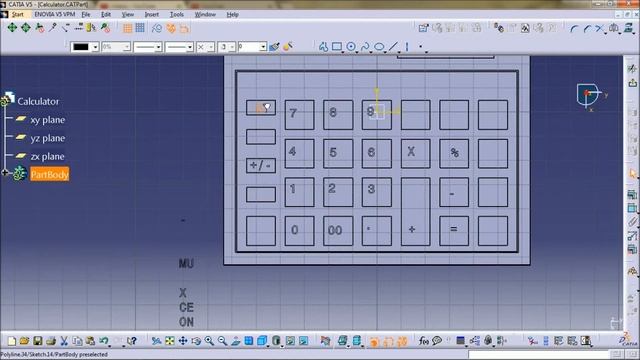Viewport: 640px width, 360px height.
Task: Select the Spline sketch tool
Action: (365, 47)
